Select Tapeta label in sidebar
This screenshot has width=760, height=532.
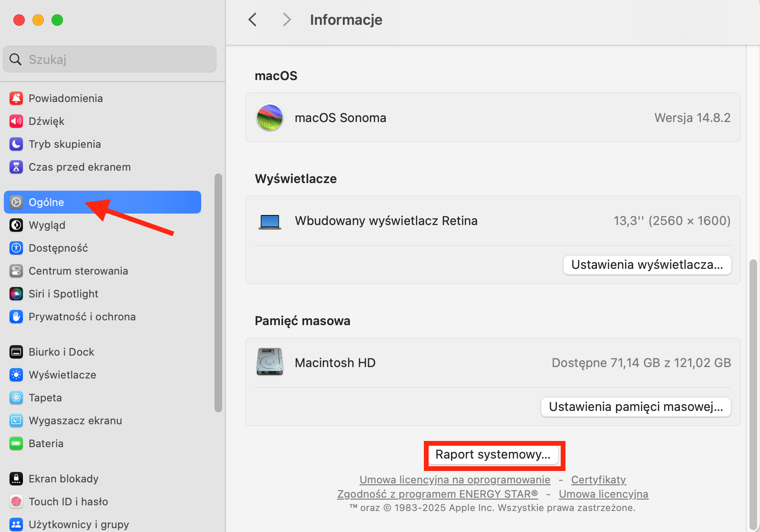tap(45, 398)
